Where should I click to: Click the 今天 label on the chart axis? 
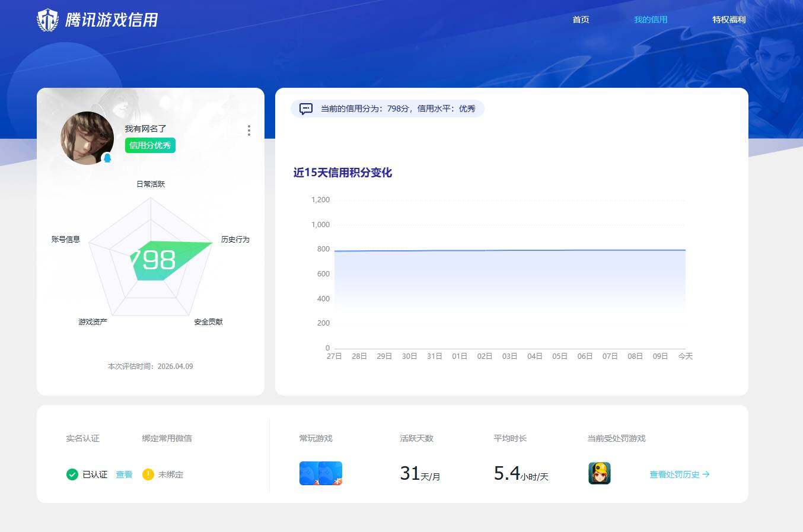point(686,356)
